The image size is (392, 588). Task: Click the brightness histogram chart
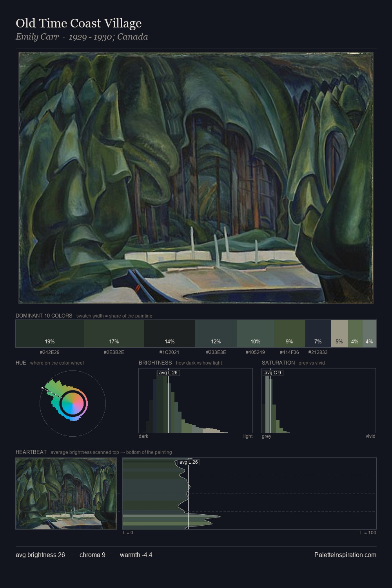point(196,401)
